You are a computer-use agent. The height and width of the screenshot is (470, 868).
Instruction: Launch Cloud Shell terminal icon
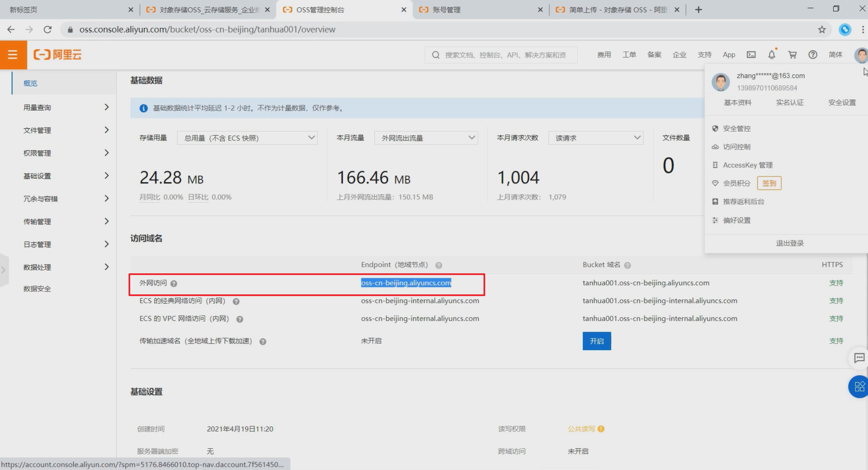pos(751,55)
